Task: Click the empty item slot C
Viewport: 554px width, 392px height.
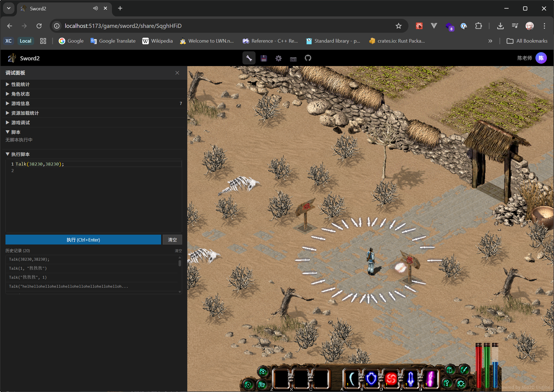Action: (x=320, y=379)
